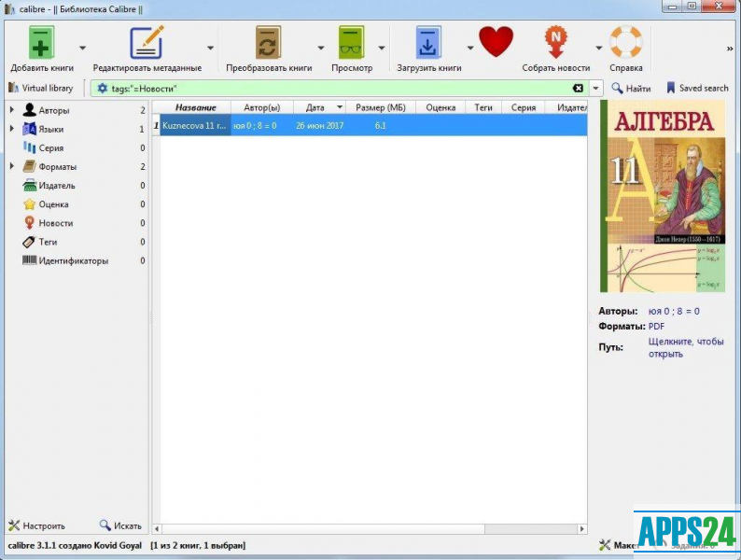Clear the search with the X icon
The width and height of the screenshot is (741, 560).
(x=578, y=89)
